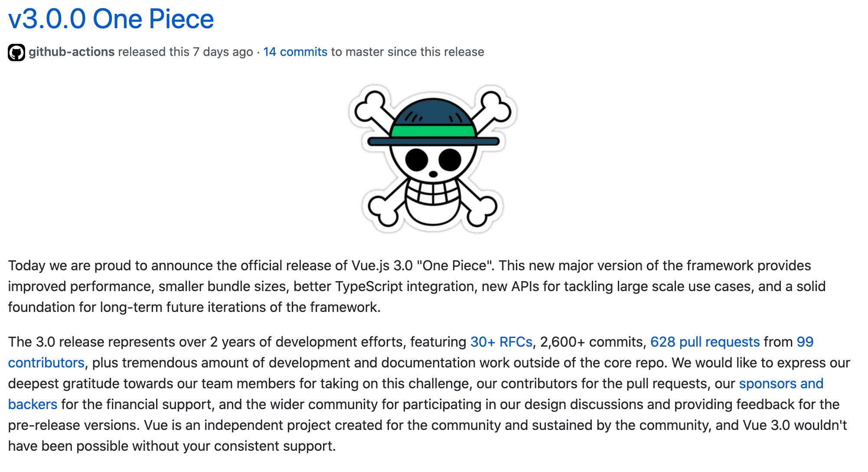Image resolution: width=868 pixels, height=472 pixels.
Task: Open the sponsors and backers link
Action: 781,383
